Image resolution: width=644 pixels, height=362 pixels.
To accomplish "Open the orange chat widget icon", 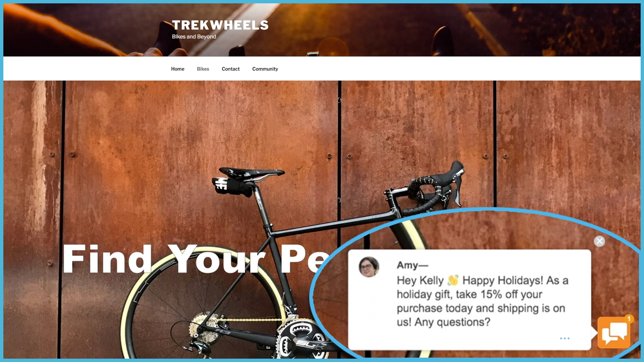I will pos(613,333).
